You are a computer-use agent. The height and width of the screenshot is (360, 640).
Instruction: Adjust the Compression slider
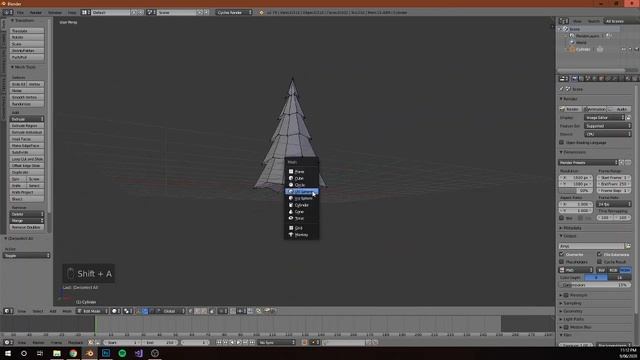point(595,285)
